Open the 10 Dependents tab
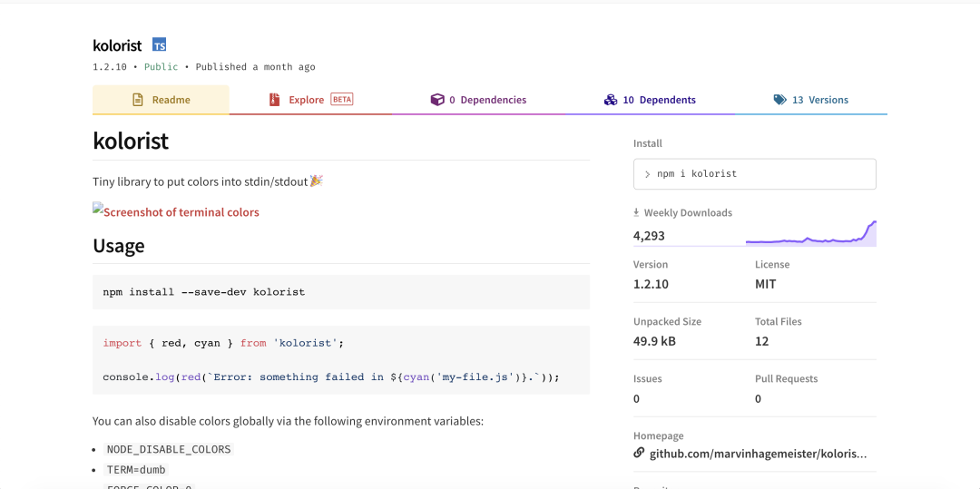This screenshot has height=489, width=980. 650,100
